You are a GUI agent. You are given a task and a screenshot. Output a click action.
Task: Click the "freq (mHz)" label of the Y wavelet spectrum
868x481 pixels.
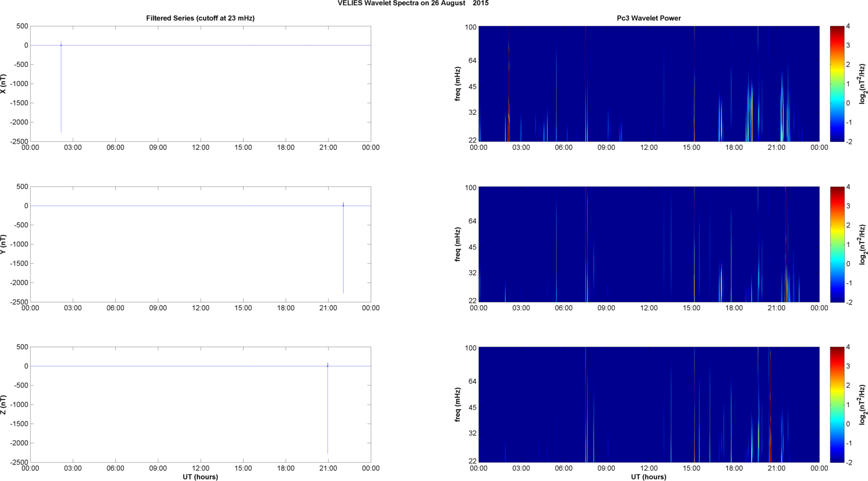(x=457, y=244)
